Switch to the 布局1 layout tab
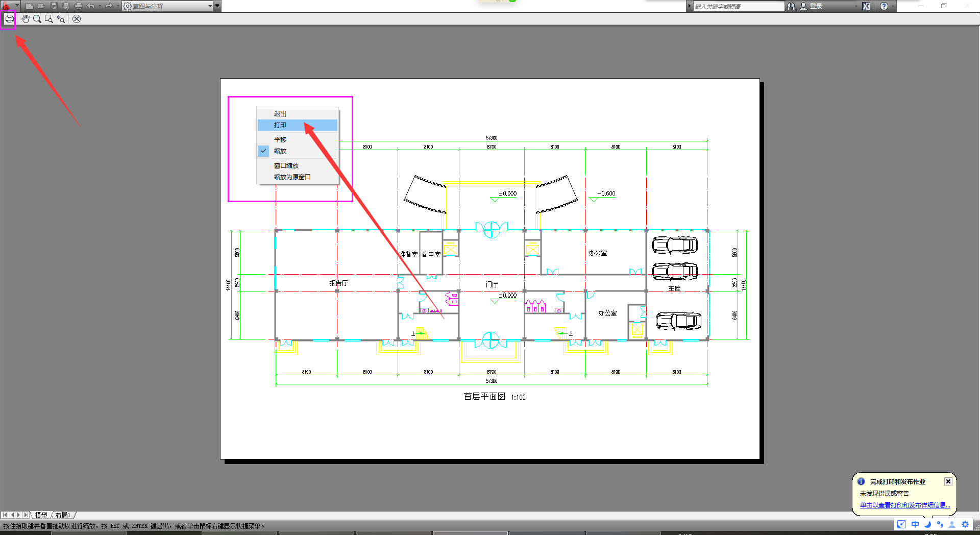Image resolution: width=980 pixels, height=535 pixels. pyautogui.click(x=63, y=515)
